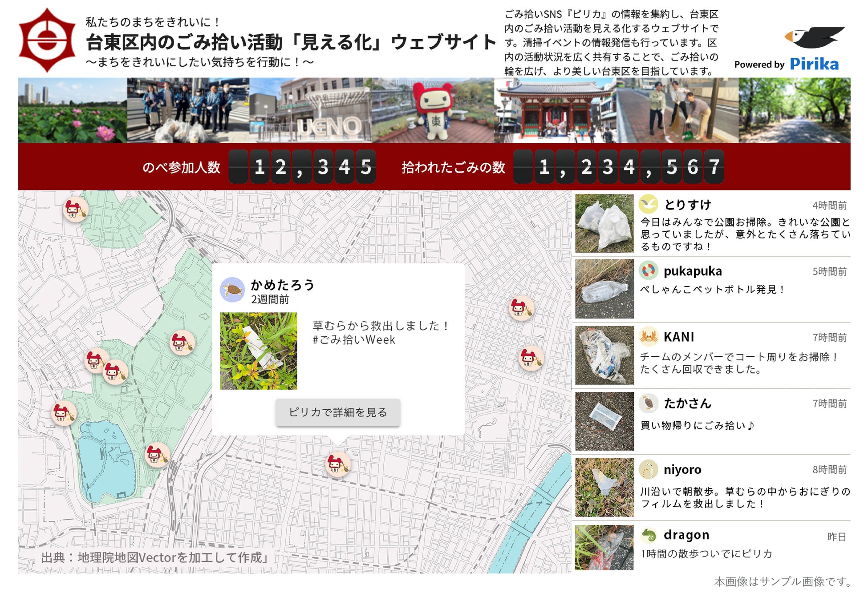The height and width of the screenshot is (597, 868).
Task: Open pukapuka's crushed bottle photo
Action: [x=604, y=289]
